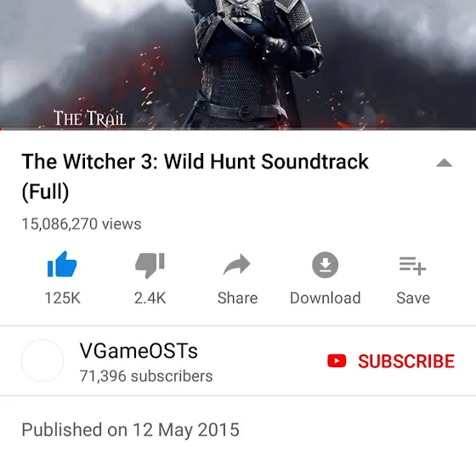
Task: Tap the Download circle icon
Action: point(325,264)
